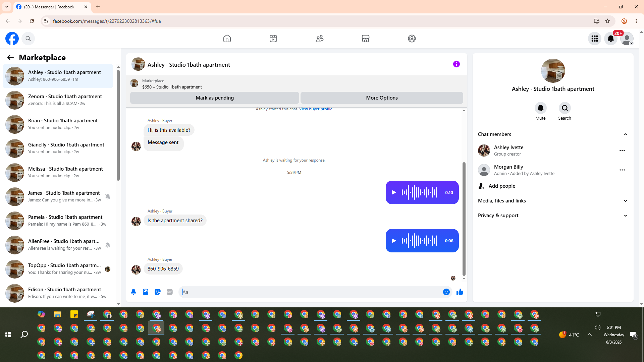This screenshot has height=362, width=644.
Task: Record a voice clip with microphone icon
Action: pyautogui.click(x=133, y=292)
